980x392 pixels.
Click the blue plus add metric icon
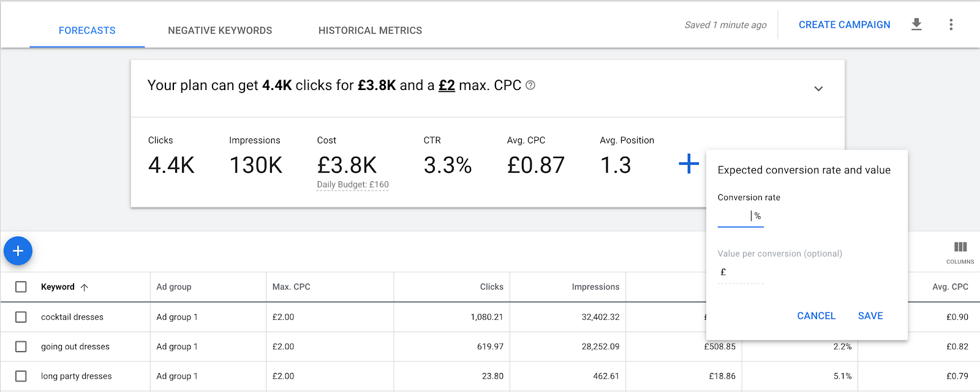688,164
